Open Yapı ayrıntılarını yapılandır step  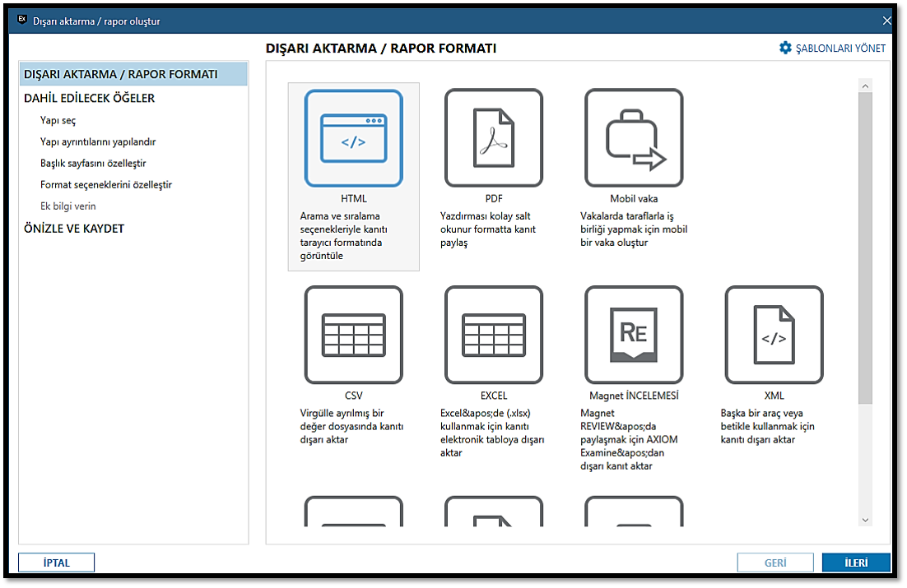98,141
